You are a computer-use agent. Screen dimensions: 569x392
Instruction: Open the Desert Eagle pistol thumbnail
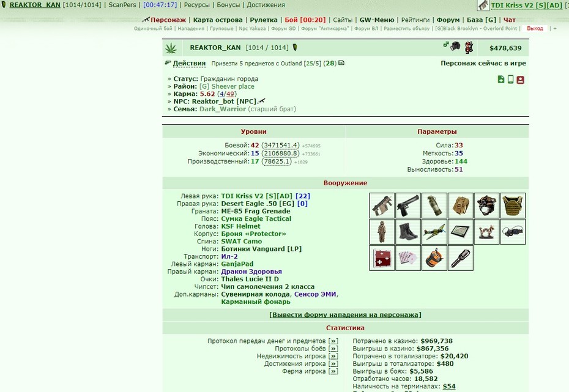[408, 205]
